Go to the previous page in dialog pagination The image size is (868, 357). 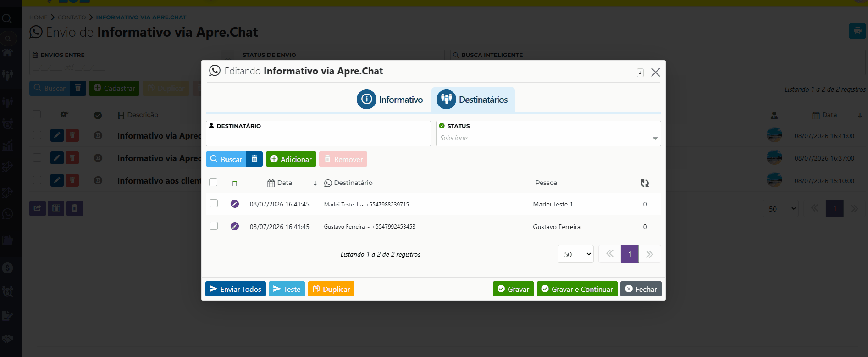(x=610, y=254)
